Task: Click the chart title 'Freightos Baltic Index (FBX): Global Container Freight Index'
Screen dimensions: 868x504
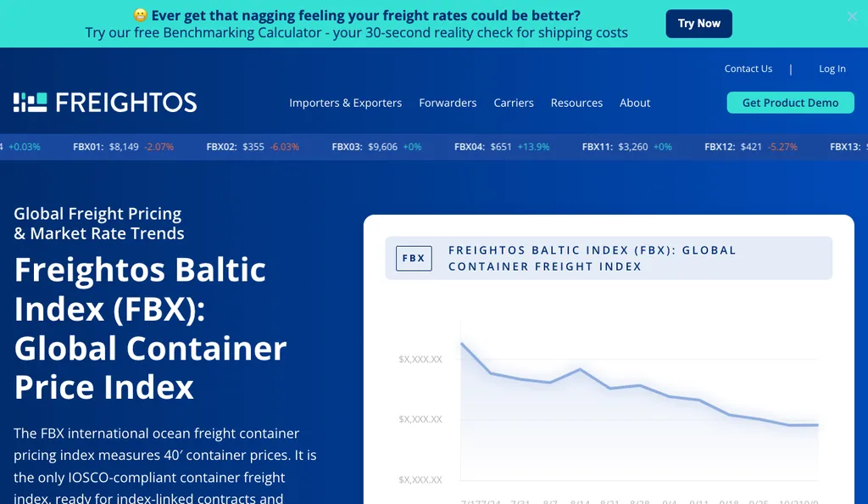Action: (x=592, y=258)
